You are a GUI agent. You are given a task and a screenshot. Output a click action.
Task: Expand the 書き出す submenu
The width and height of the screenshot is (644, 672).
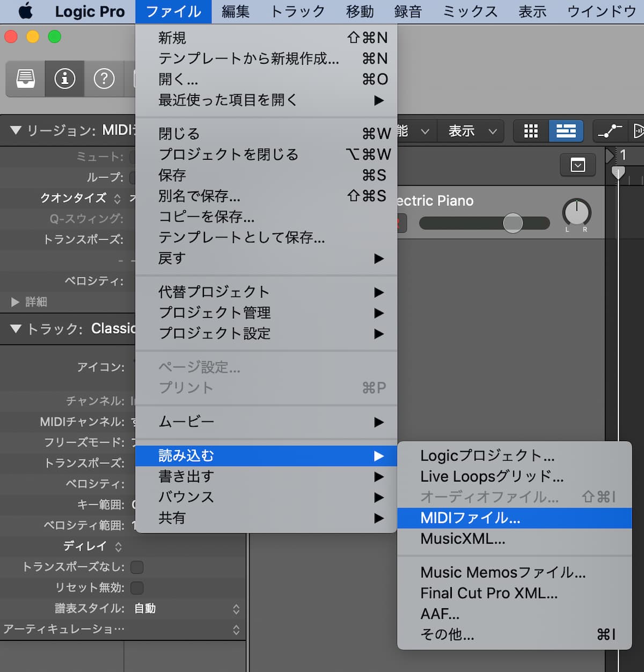[x=266, y=477]
